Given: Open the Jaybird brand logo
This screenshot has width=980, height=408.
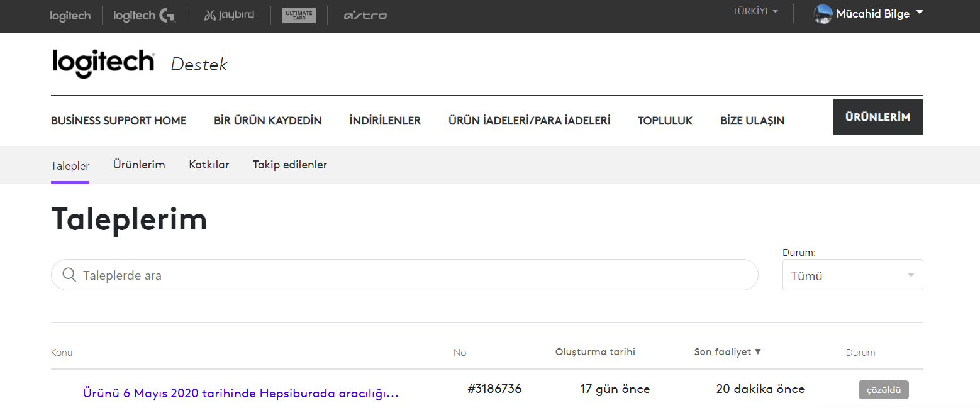Looking at the screenshot, I should [x=229, y=15].
